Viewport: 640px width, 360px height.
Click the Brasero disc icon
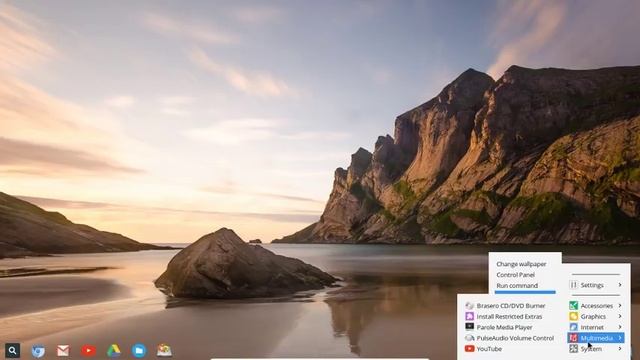pyautogui.click(x=469, y=306)
